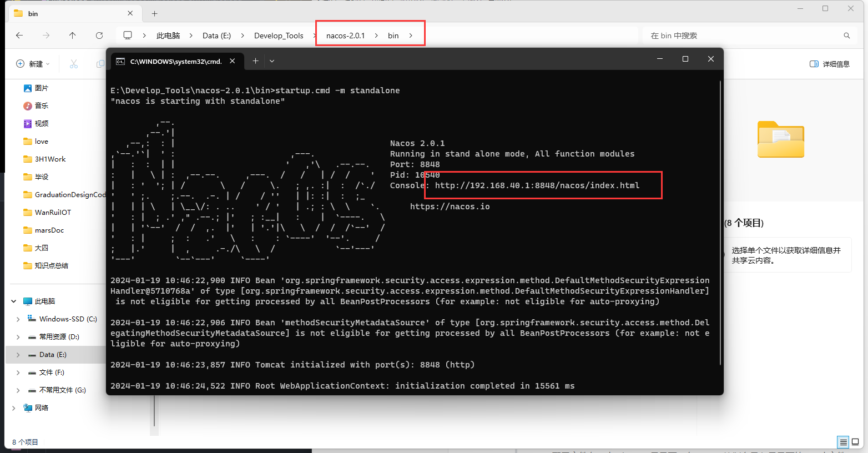The height and width of the screenshot is (453, 868).
Task: Open a new tab in the terminal window
Action: point(255,61)
